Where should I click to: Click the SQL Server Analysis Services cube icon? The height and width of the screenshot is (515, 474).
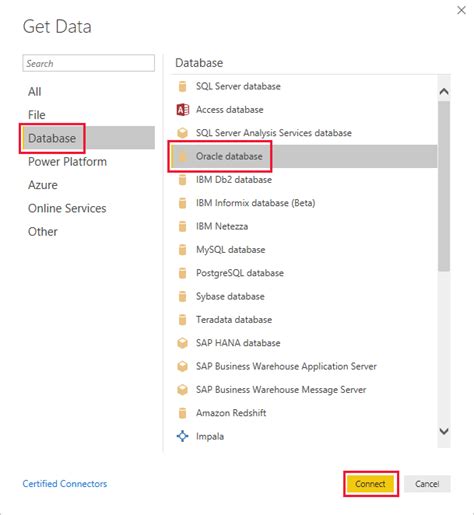(182, 133)
